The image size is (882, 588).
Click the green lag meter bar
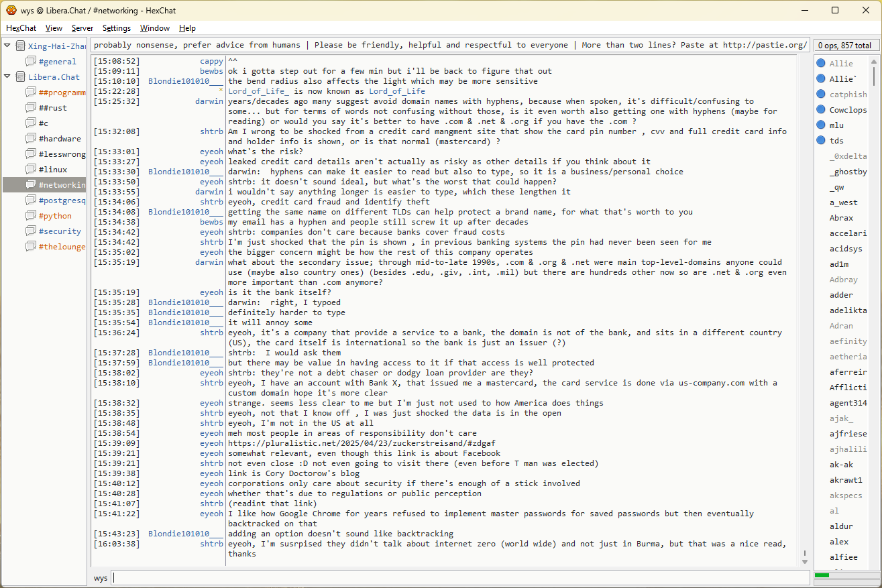(822, 575)
